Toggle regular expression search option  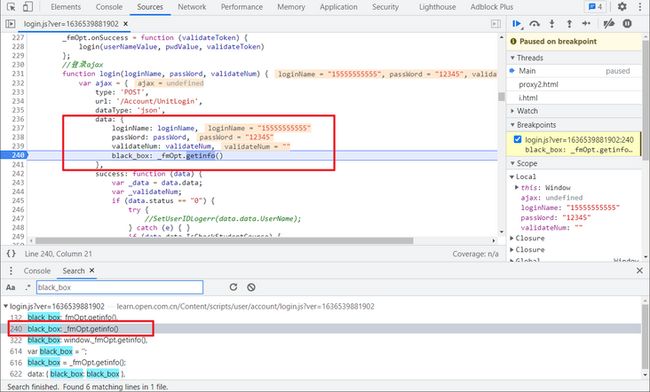(x=28, y=287)
